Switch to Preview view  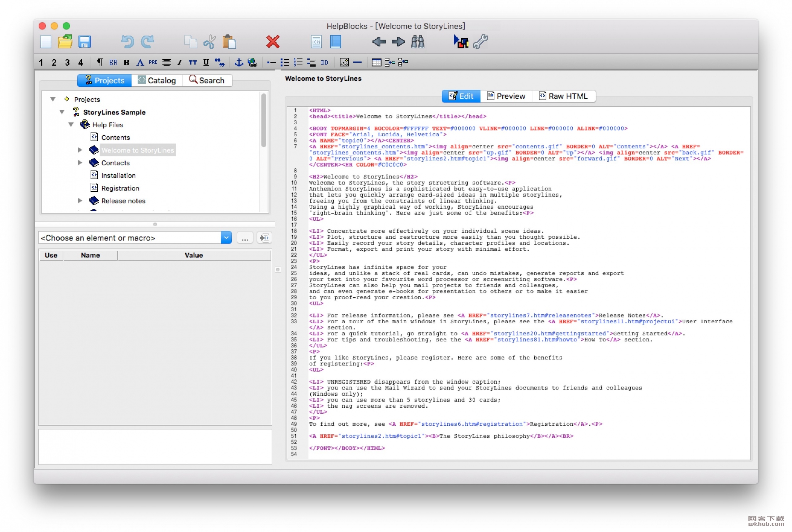click(506, 96)
